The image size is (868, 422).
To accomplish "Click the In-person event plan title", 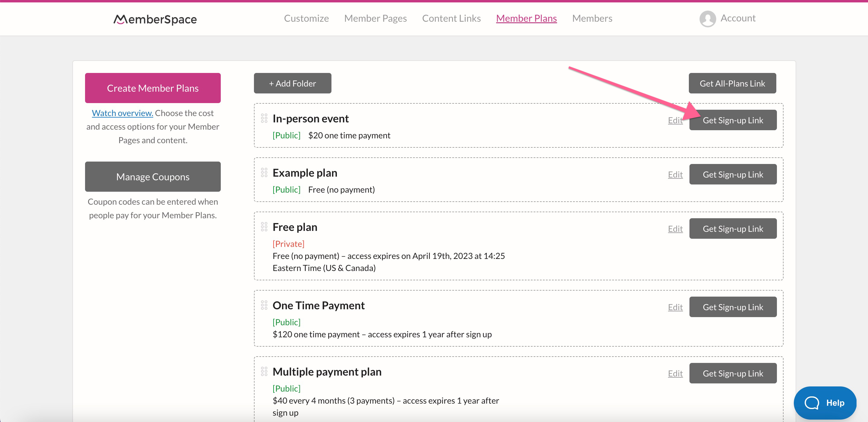I will [x=310, y=118].
